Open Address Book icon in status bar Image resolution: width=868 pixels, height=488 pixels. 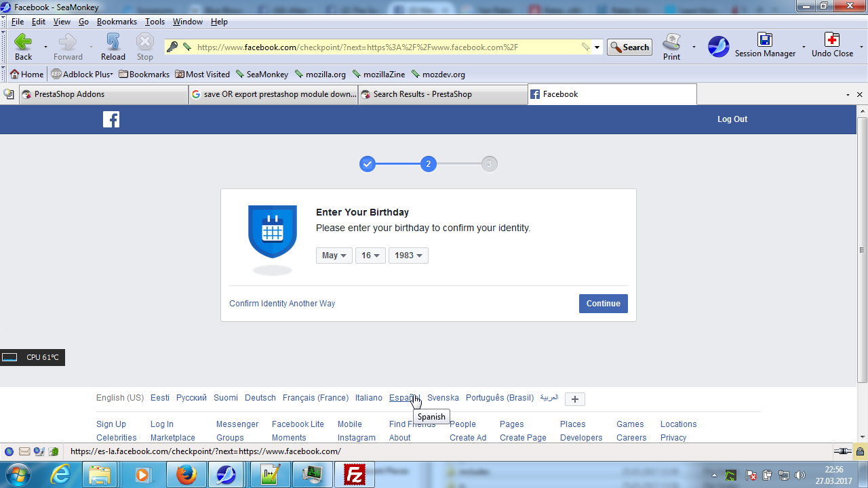pos(53,451)
